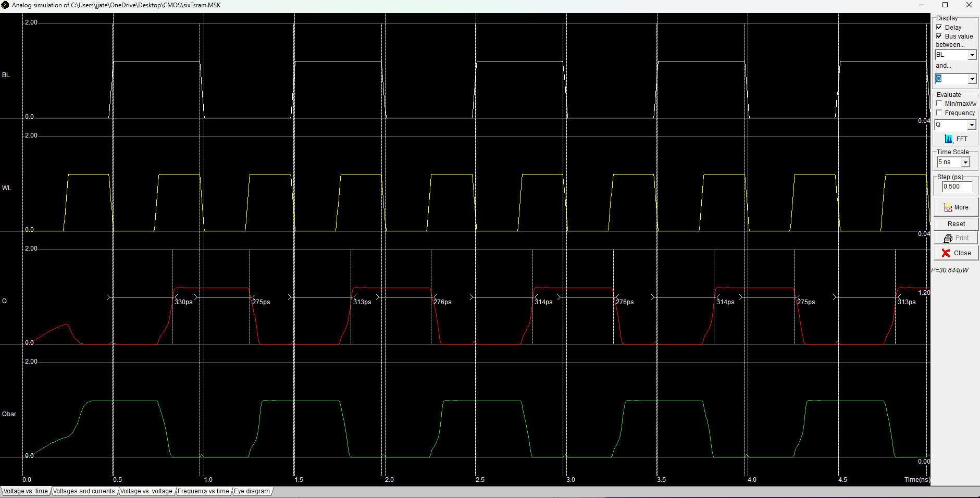Switch to the Voltages and currents tab
Image resolution: width=980 pixels, height=498 pixels.
point(84,491)
